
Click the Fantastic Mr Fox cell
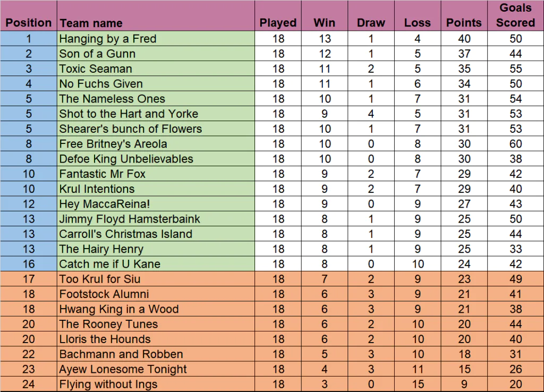[x=156, y=174]
